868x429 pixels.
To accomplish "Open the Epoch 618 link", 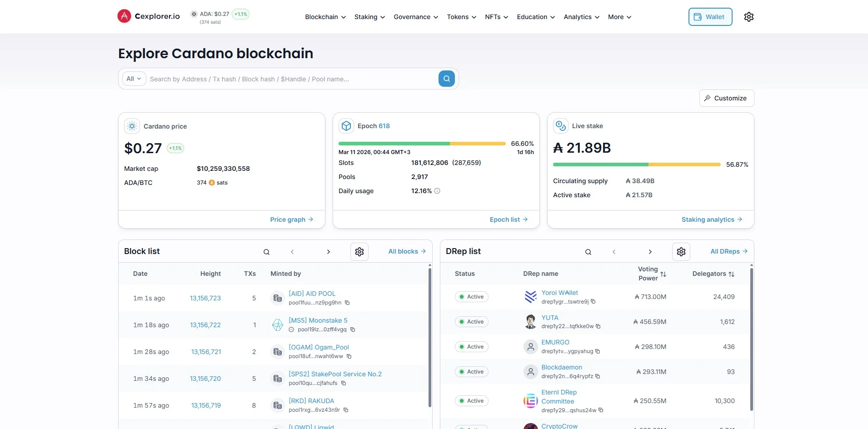I will click(x=384, y=126).
